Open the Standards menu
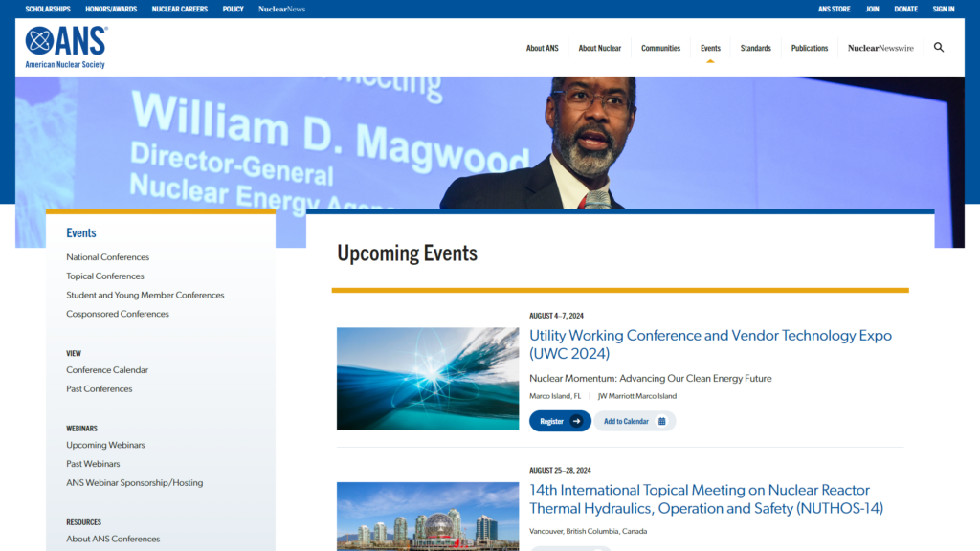980x551 pixels. [756, 48]
